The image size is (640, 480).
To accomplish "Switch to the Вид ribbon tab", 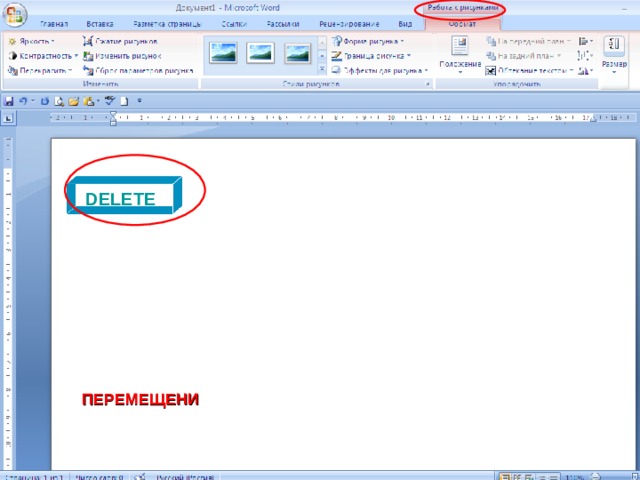I will [x=405, y=24].
